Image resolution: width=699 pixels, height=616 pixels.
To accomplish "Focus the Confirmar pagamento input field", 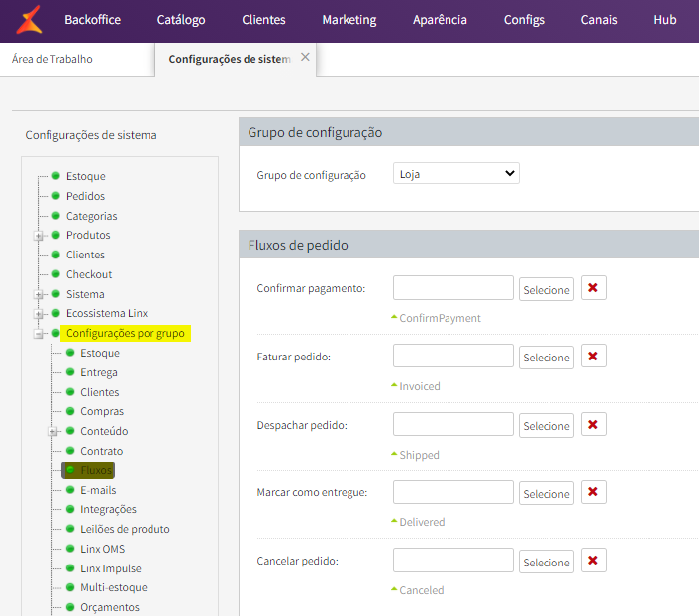I will tap(452, 288).
